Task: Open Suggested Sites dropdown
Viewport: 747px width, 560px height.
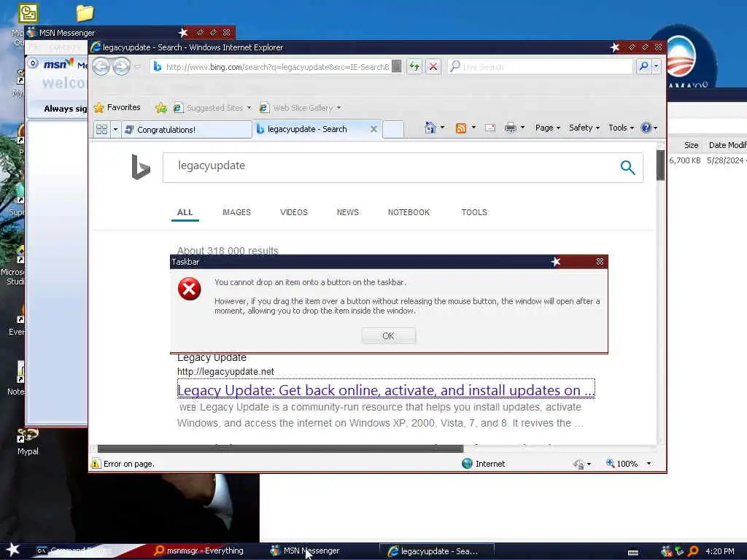Action: point(212,108)
